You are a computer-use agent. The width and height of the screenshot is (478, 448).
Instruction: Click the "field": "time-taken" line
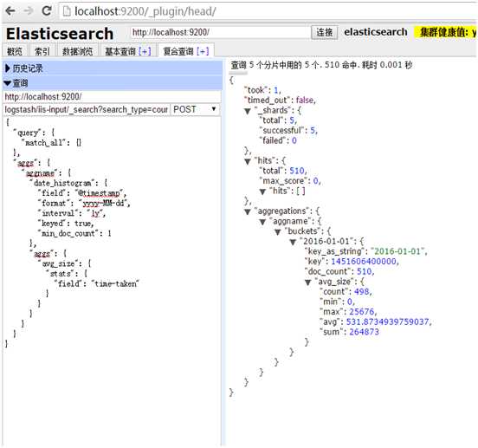point(96,283)
